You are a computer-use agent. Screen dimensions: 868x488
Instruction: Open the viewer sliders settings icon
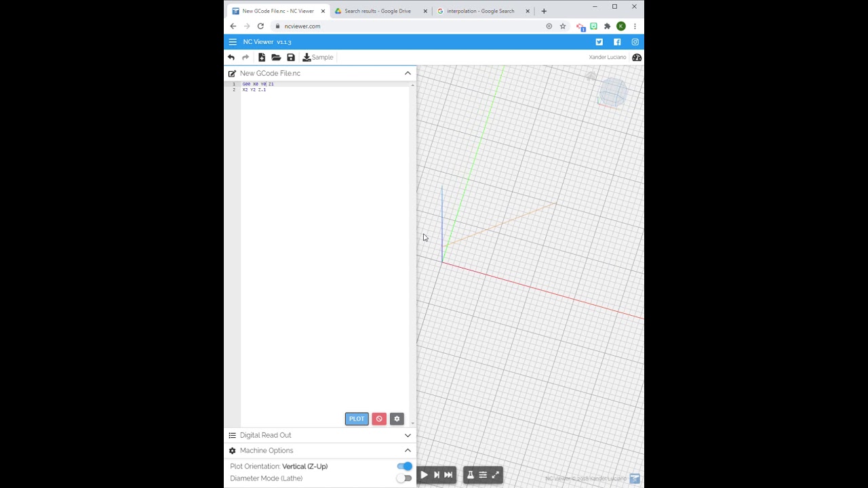click(483, 475)
